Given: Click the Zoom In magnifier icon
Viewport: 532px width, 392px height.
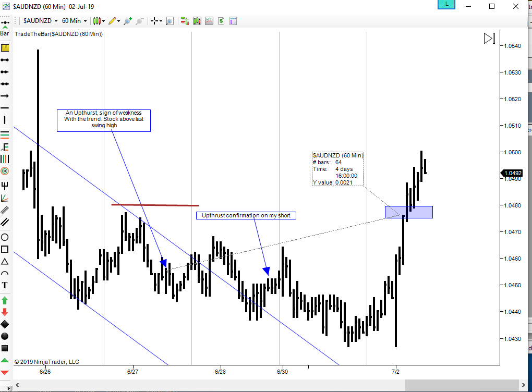Looking at the screenshot, I should [128, 21].
